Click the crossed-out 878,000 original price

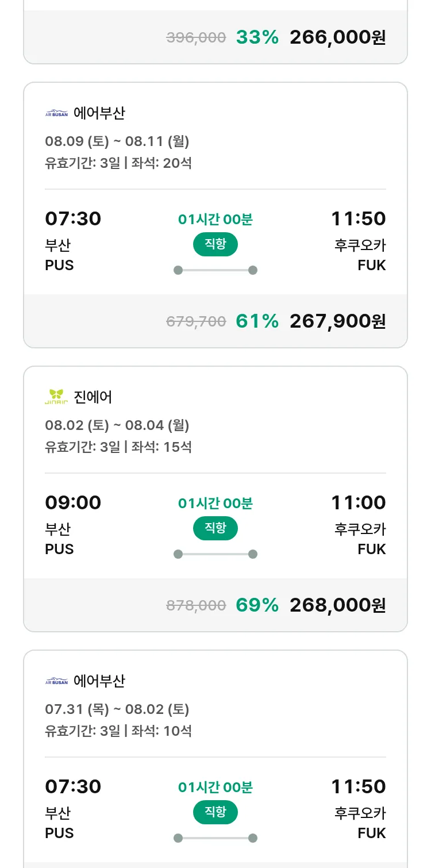pos(196,605)
